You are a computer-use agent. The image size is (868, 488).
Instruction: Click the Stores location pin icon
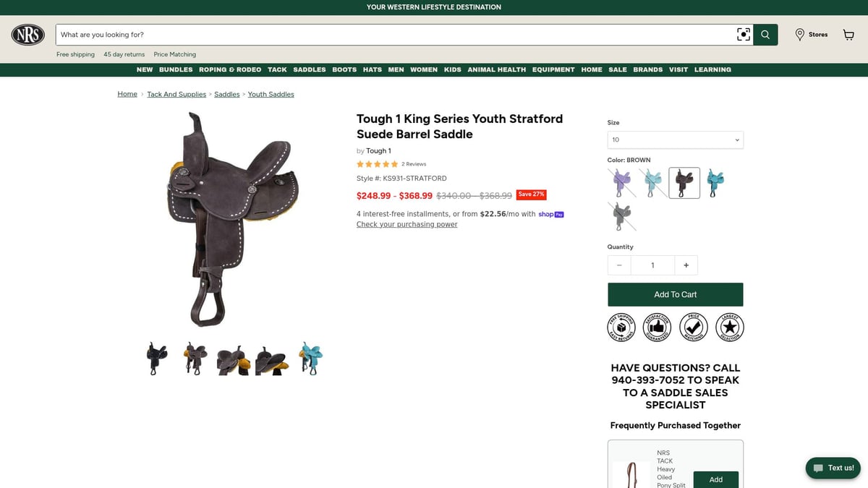[799, 35]
